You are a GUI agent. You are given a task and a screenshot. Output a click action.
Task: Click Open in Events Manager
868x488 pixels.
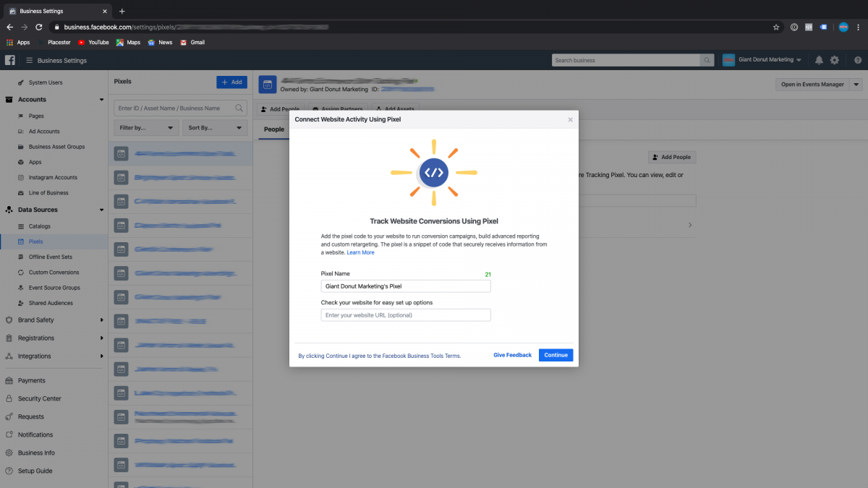coord(812,85)
